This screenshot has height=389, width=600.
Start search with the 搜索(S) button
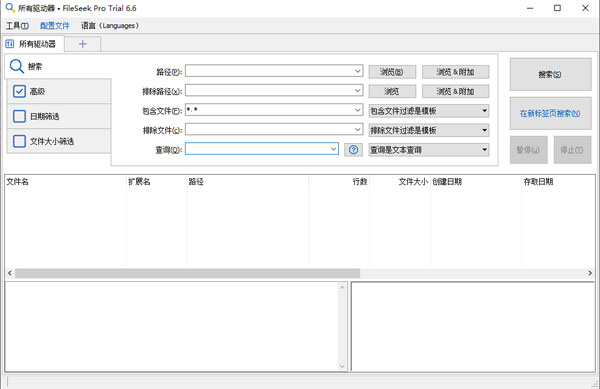coord(550,75)
